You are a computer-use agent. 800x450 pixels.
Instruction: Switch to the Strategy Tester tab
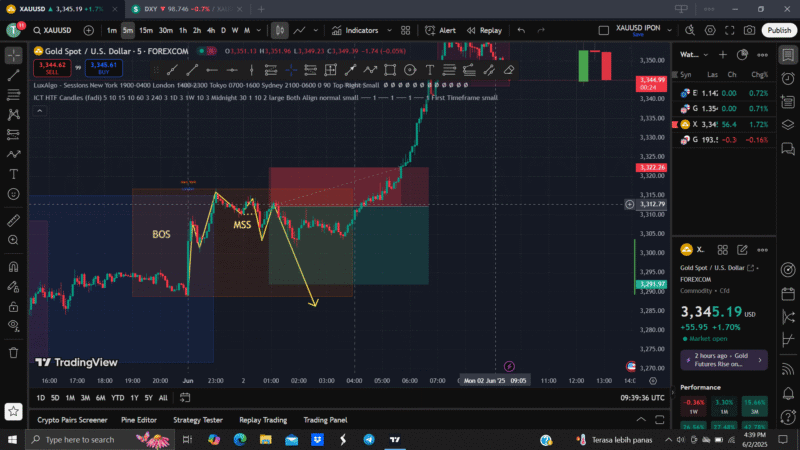click(x=199, y=420)
